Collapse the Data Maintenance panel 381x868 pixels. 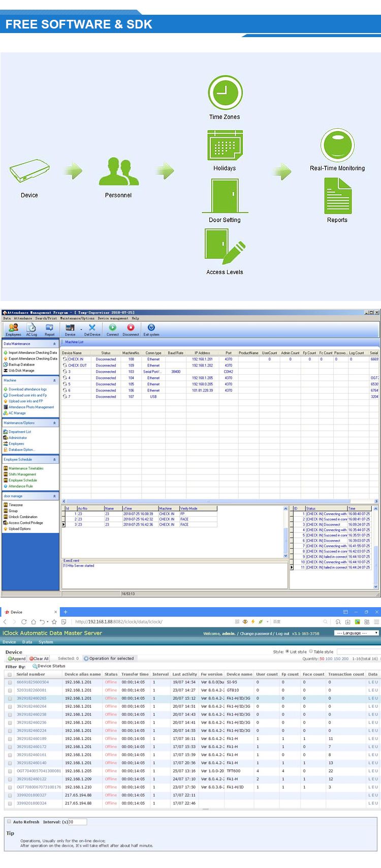pyautogui.click(x=54, y=344)
